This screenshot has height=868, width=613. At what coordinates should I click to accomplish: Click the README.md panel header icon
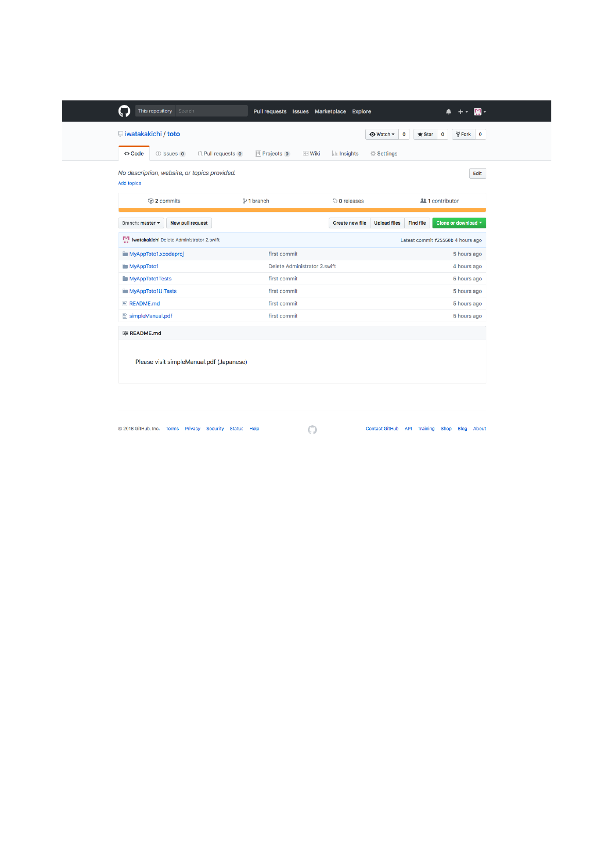click(x=125, y=333)
